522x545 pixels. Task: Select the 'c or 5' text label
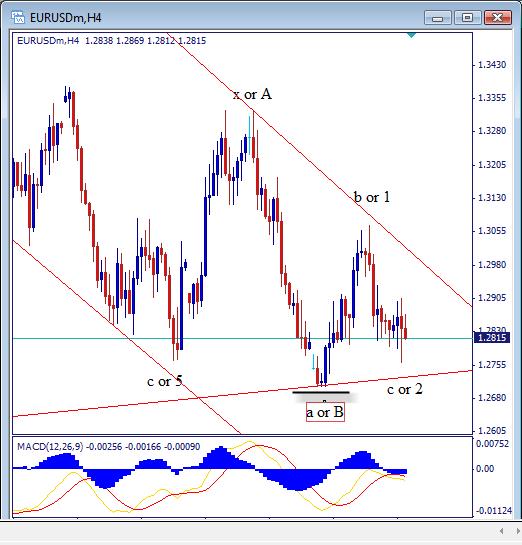tap(165, 381)
